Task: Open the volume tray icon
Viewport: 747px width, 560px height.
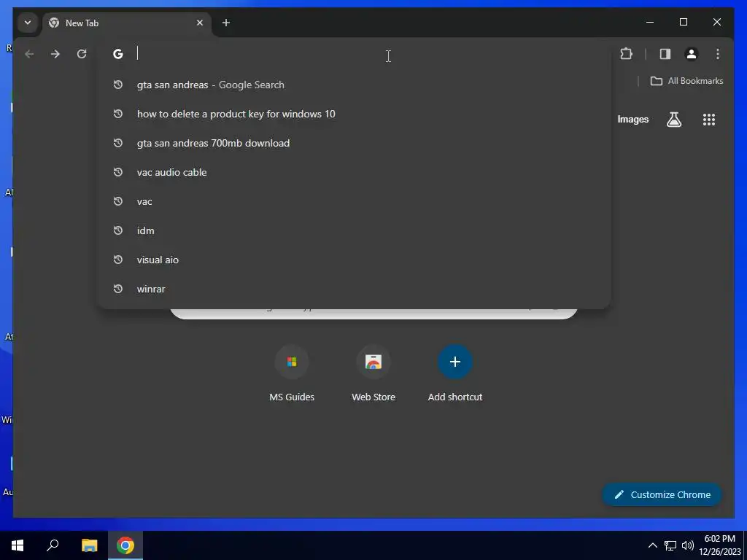Action: [x=687, y=545]
